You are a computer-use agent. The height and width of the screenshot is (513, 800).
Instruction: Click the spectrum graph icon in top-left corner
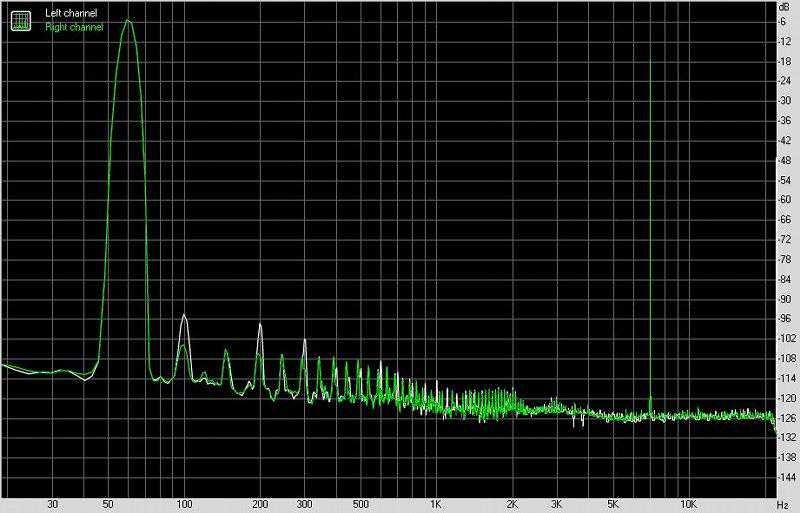[x=19, y=19]
